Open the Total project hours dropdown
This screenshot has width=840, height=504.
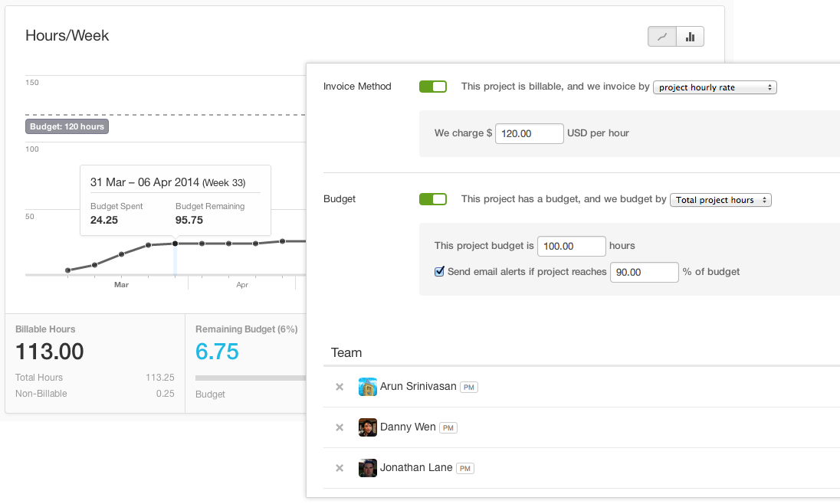coord(720,200)
